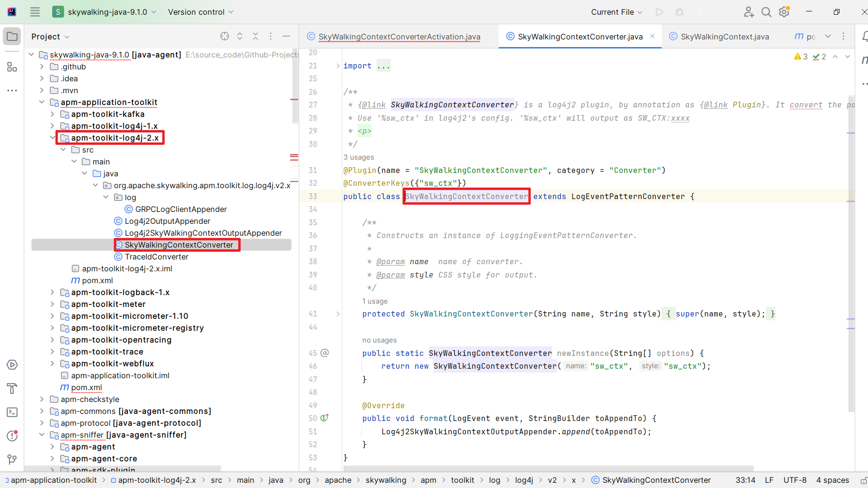The height and width of the screenshot is (488, 868).
Task: Click '3 usages' inlay hint
Action: 359,157
